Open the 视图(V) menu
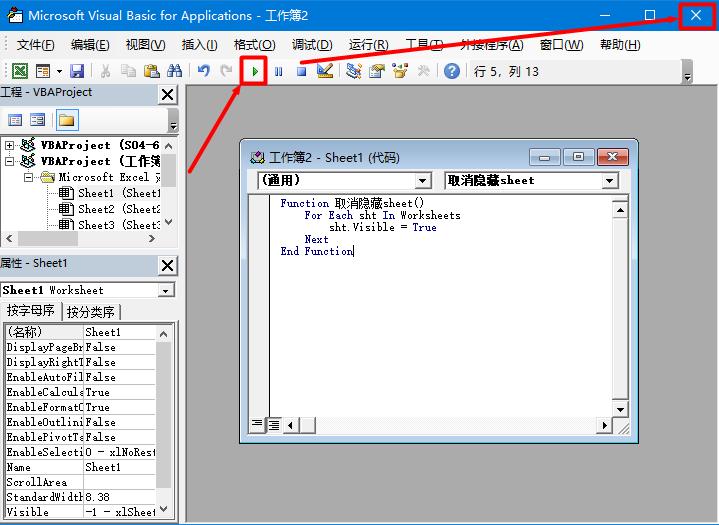 (145, 45)
